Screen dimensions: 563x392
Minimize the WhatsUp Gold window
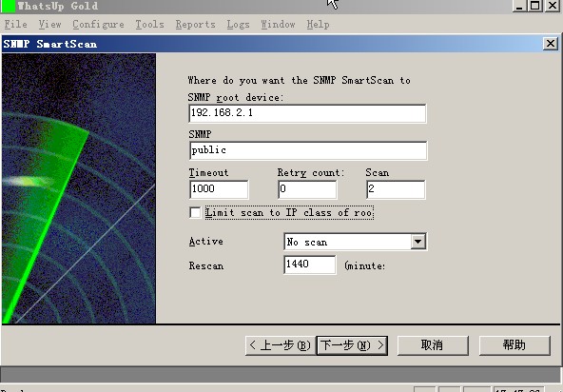pos(519,6)
